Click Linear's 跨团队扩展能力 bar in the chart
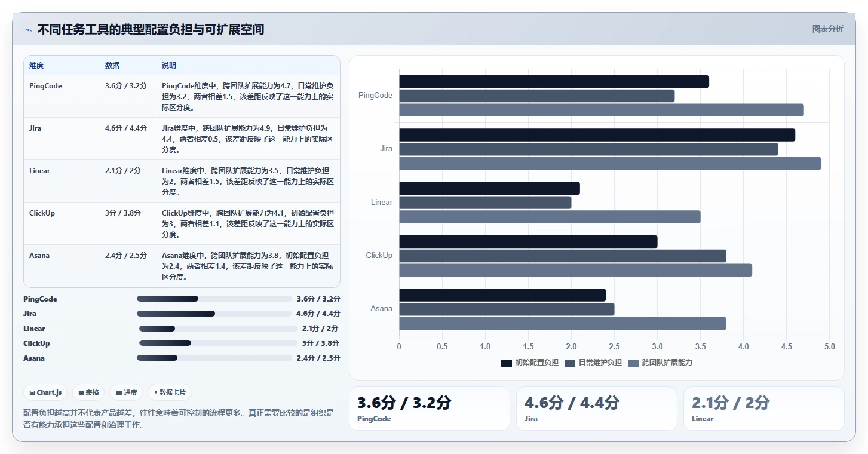This screenshot has height=454, width=868. [550, 216]
